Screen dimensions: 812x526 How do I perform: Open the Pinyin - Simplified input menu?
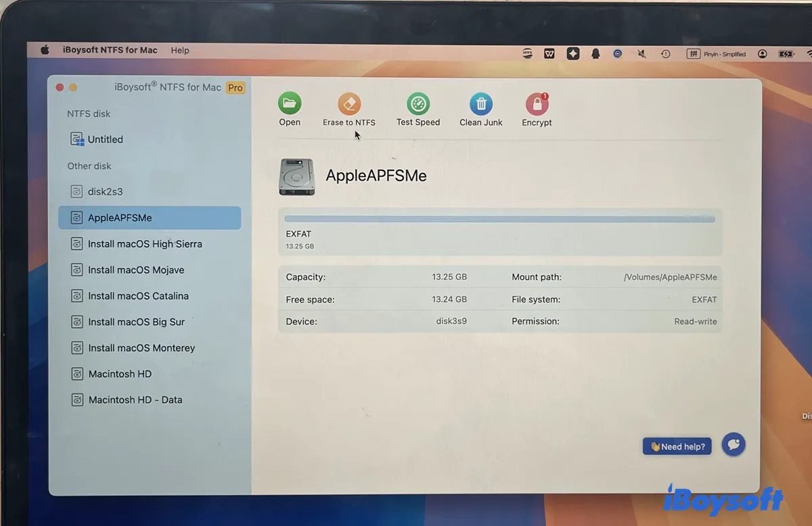click(x=717, y=53)
